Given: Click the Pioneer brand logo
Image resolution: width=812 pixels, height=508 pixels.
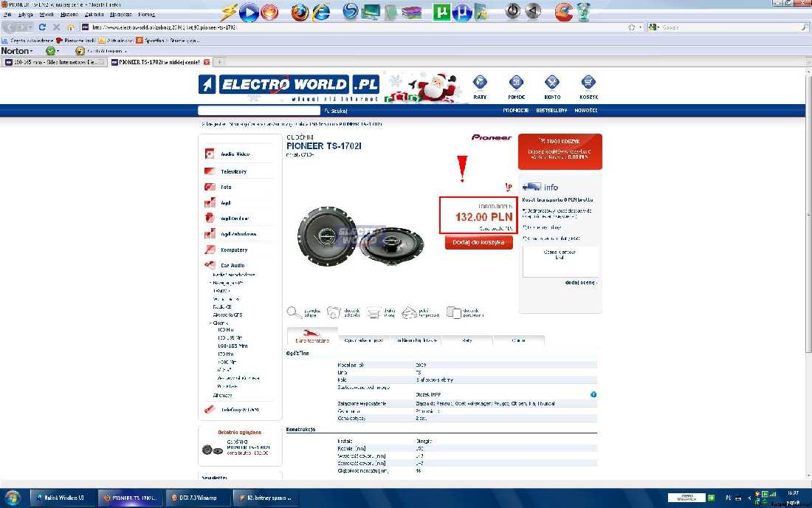Looking at the screenshot, I should (x=492, y=137).
